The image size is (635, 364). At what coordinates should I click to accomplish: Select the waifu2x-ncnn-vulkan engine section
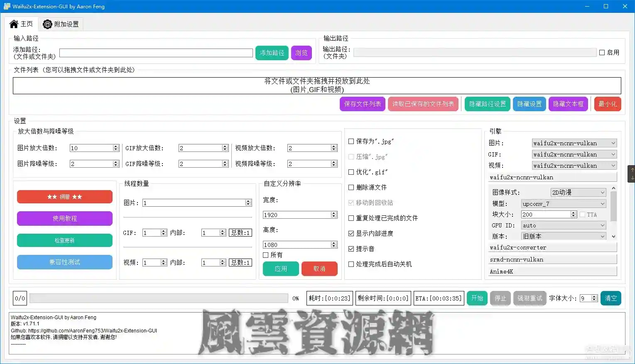point(553,178)
